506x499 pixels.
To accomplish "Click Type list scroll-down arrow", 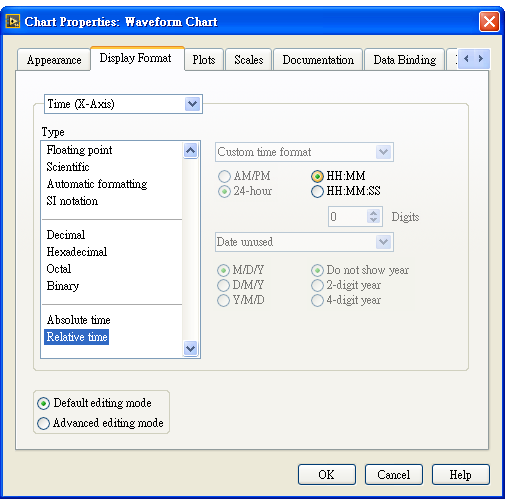I will tap(190, 349).
